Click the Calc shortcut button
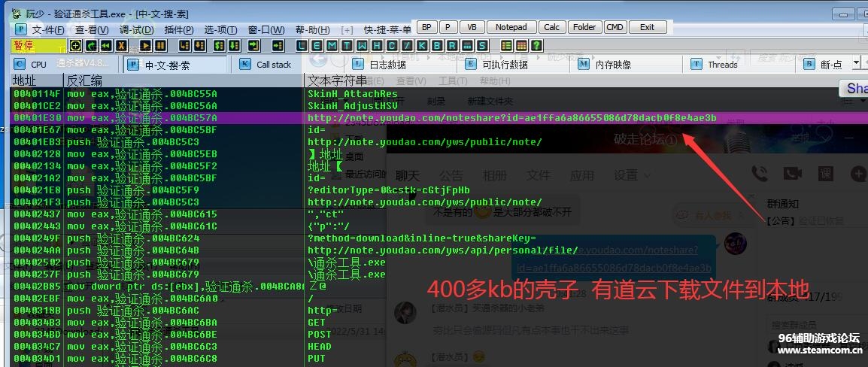The width and height of the screenshot is (868, 367). pyautogui.click(x=552, y=27)
